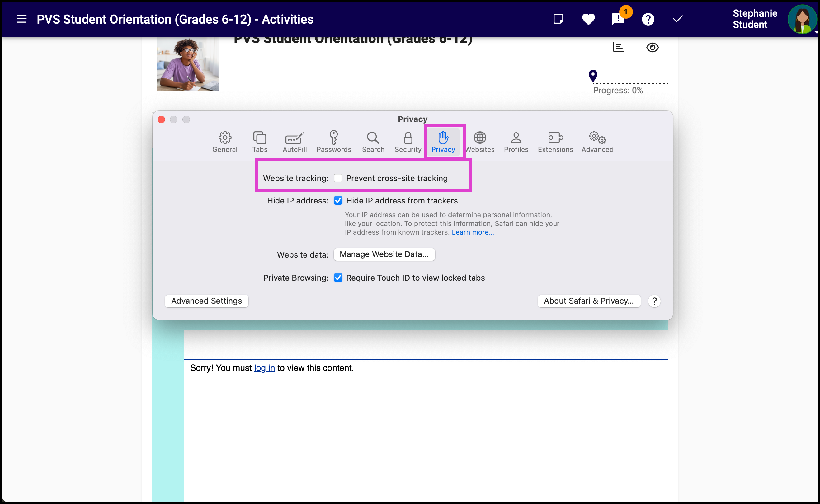Open the hamburger navigation menu
820x504 pixels.
(x=22, y=19)
